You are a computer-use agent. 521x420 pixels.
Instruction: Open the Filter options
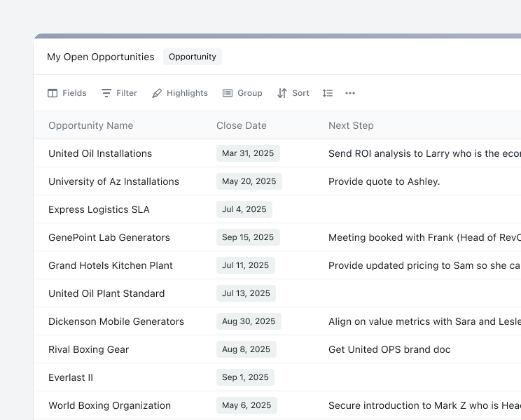[119, 93]
